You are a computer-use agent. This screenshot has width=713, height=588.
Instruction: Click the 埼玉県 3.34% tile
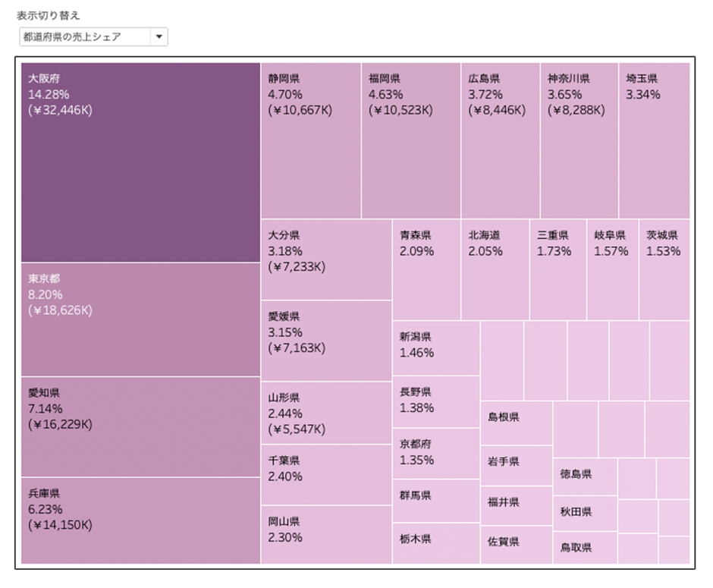click(655, 140)
